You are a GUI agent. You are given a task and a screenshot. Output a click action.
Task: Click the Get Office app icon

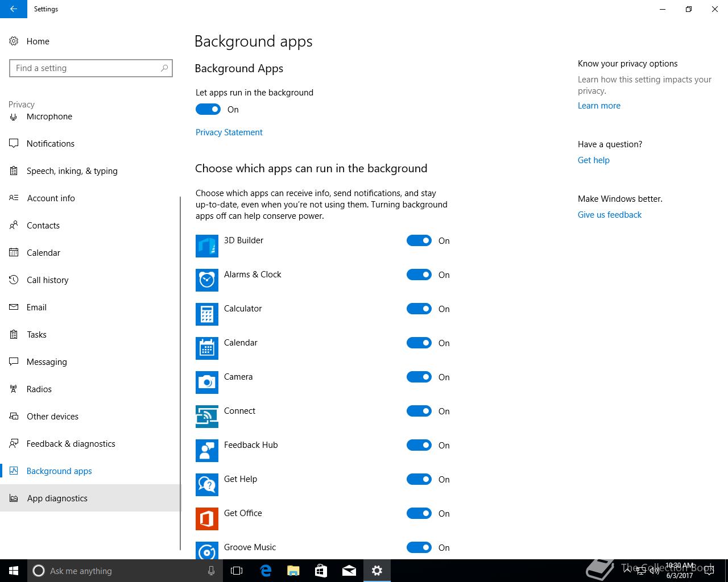[x=207, y=519]
